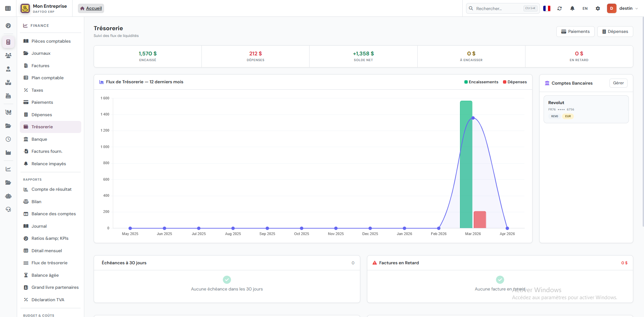Screen dimensions: 644x317
Task: Toggle the Dépenses legend on the chart
Action: [x=515, y=82]
